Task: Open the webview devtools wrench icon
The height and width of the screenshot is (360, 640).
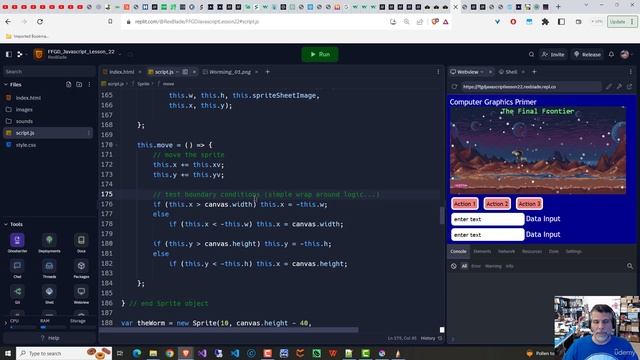Action: point(619,87)
